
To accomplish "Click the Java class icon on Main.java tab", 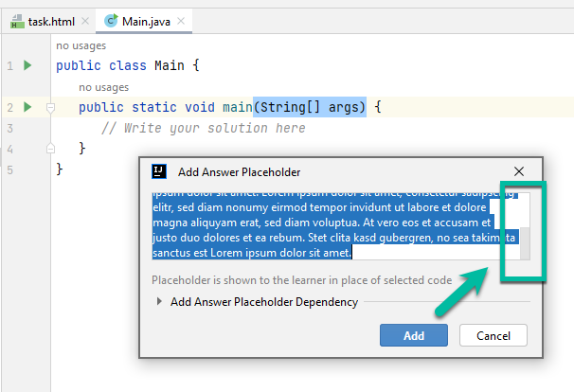I will pos(111,20).
